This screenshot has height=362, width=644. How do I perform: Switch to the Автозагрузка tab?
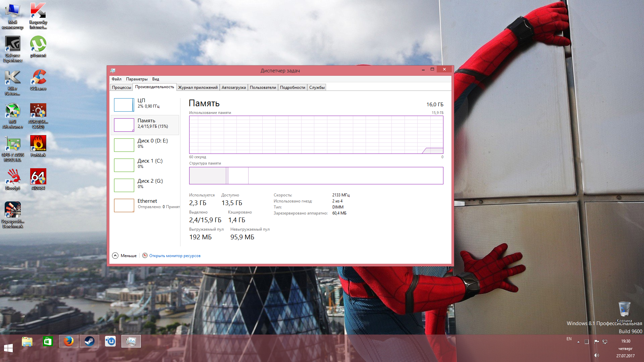coord(234,87)
